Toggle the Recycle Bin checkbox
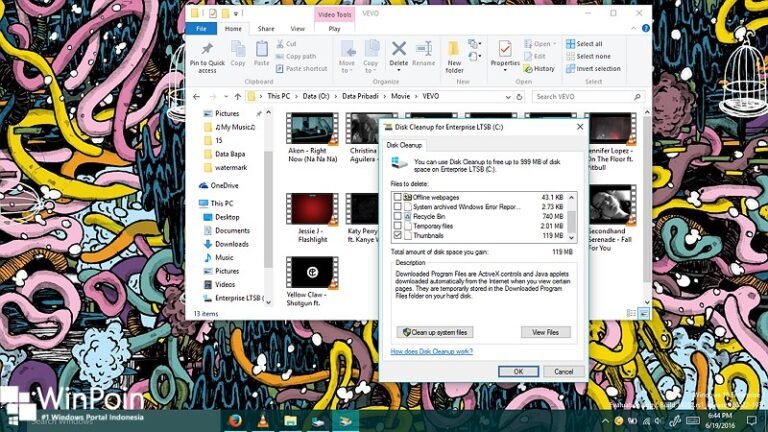The image size is (768, 432). click(x=397, y=217)
